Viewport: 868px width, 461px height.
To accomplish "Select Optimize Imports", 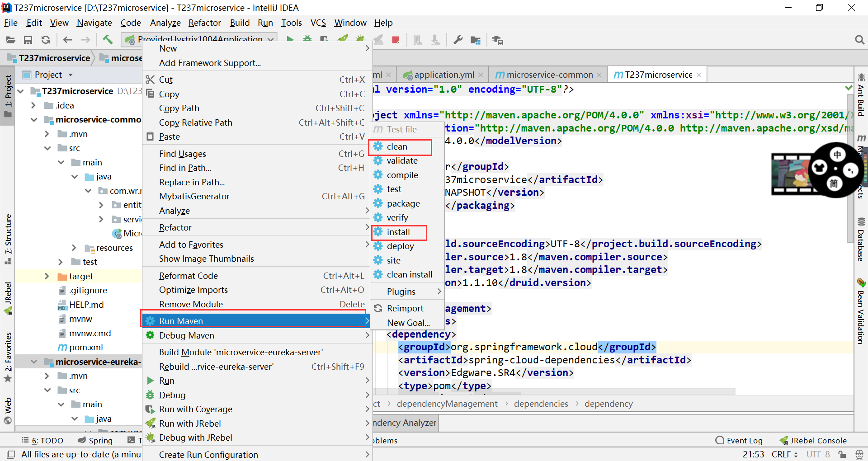I will click(257, 290).
